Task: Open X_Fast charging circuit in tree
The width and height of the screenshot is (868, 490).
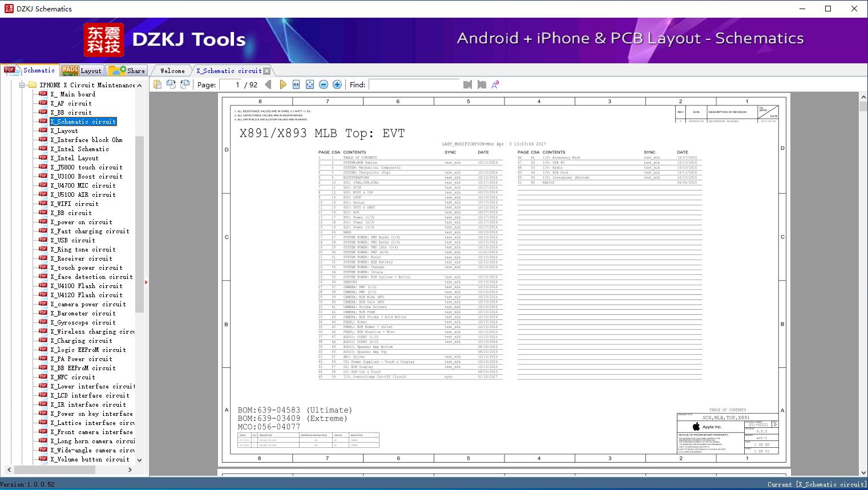Action: [90, 231]
